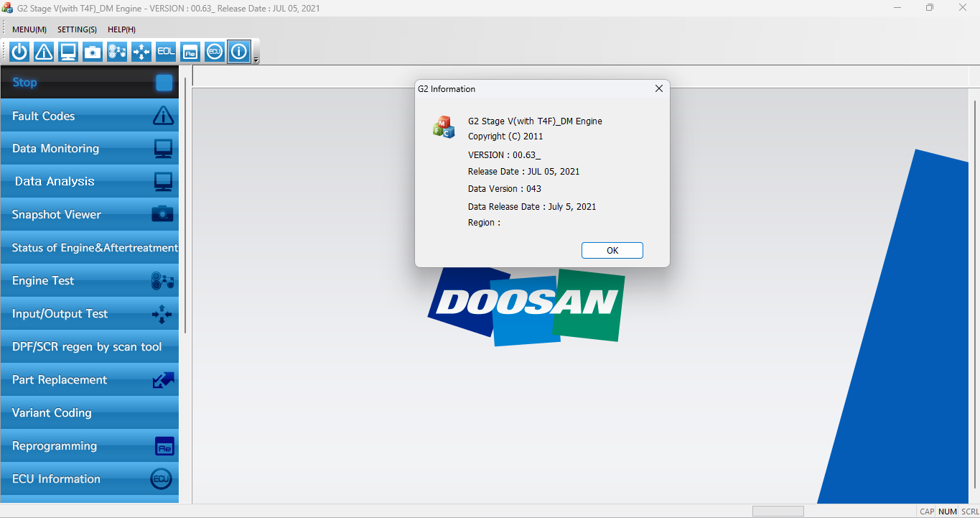Launch Snapshot Viewer from the sidebar
Viewport: 980px width, 518px height.
(x=90, y=215)
